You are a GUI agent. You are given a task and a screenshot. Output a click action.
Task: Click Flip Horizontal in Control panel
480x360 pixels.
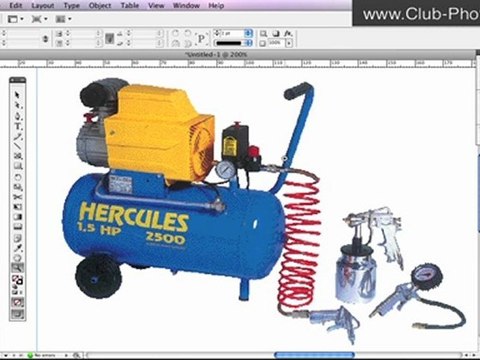pyautogui.click(x=175, y=43)
